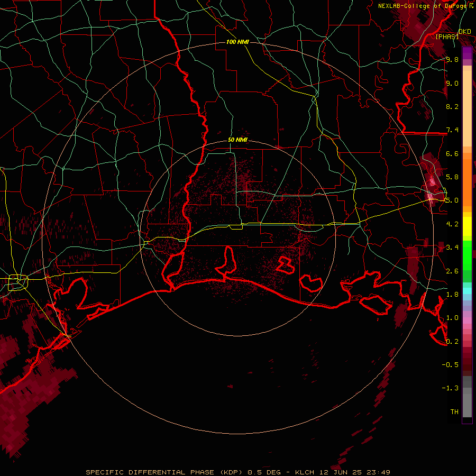
Task: Click the 1.0 value on the color scale
Action: pyautogui.click(x=452, y=318)
